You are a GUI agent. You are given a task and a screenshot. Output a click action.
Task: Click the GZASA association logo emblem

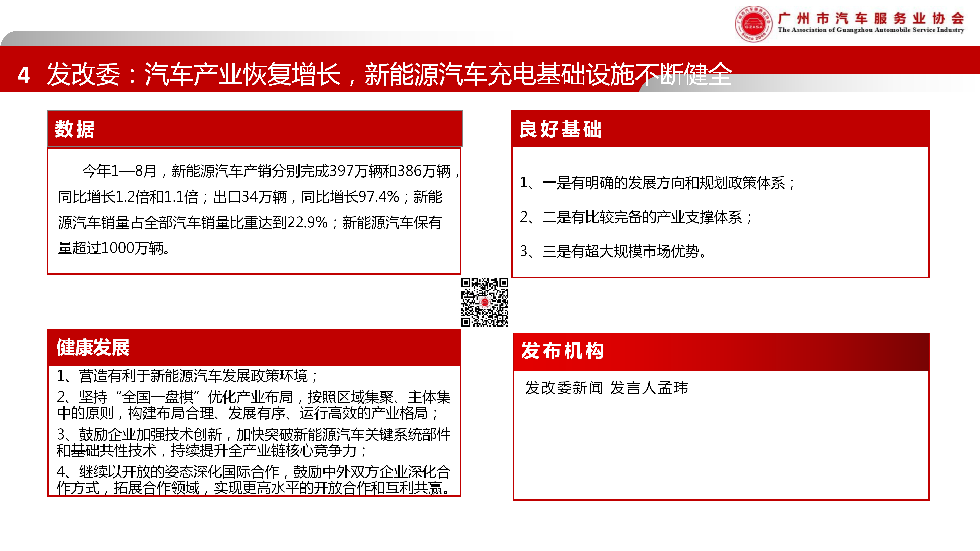(753, 24)
